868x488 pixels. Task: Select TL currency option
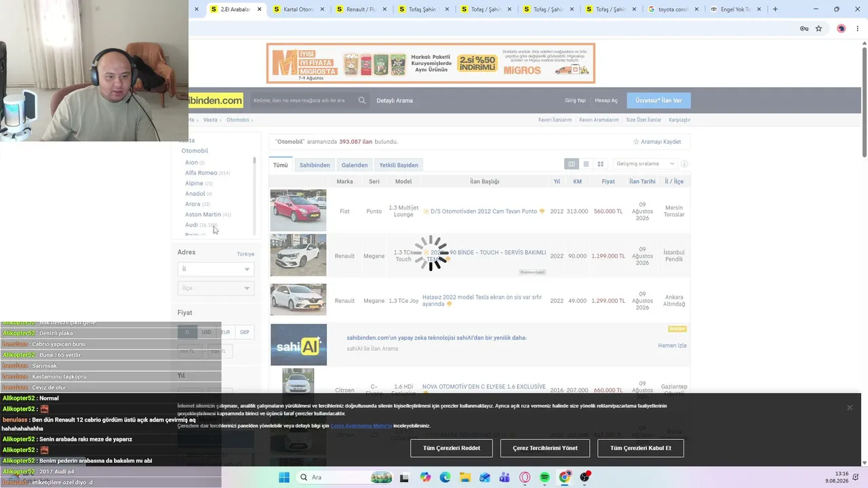pos(187,332)
